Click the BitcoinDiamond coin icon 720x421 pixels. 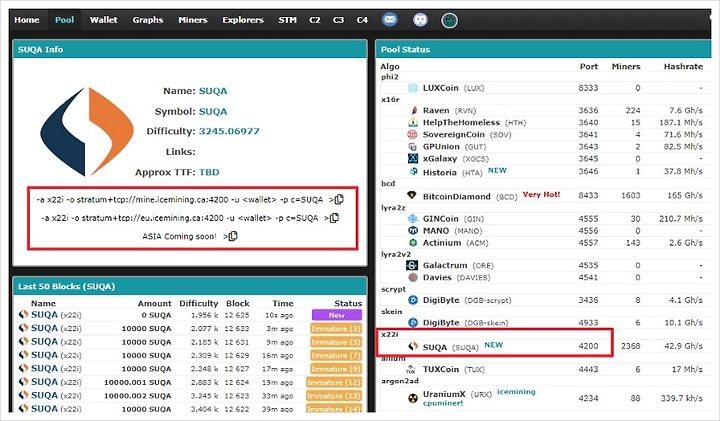412,195
